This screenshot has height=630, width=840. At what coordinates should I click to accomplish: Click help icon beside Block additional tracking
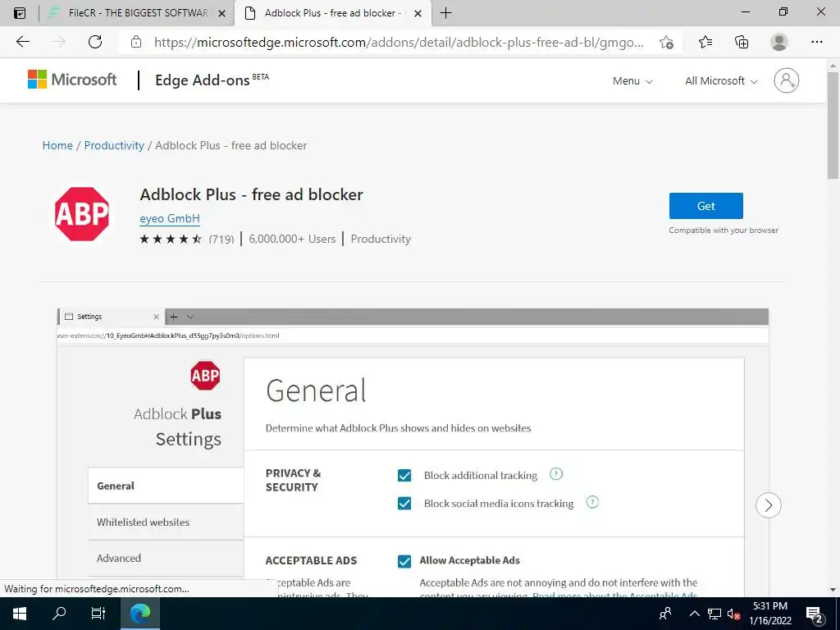pos(556,474)
